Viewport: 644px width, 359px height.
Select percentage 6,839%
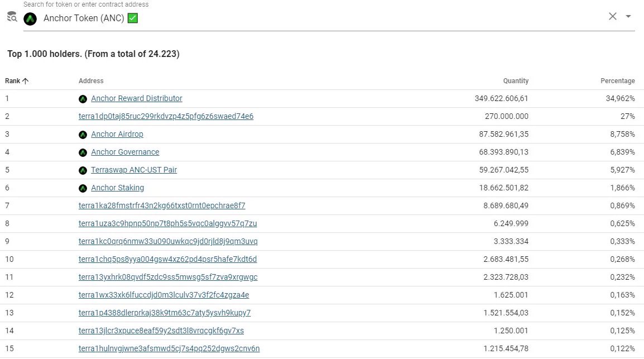(622, 152)
